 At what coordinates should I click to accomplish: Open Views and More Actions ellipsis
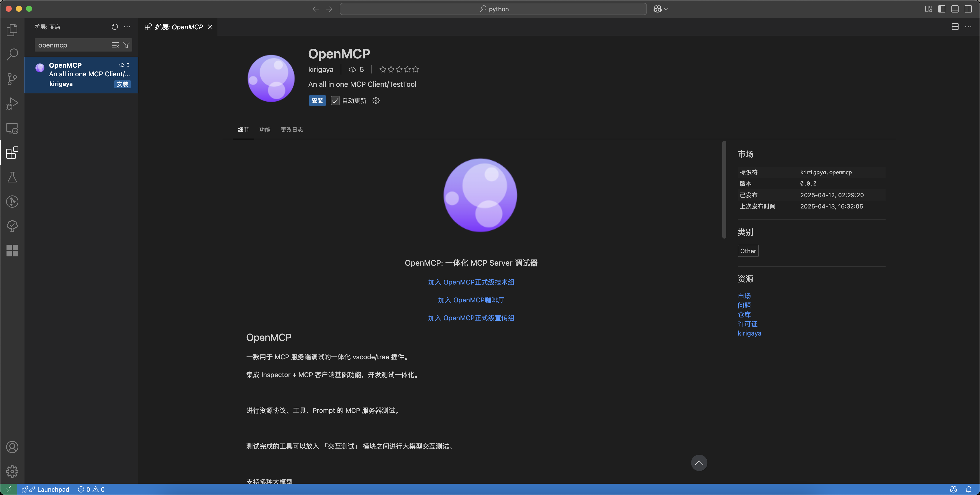[x=127, y=27]
